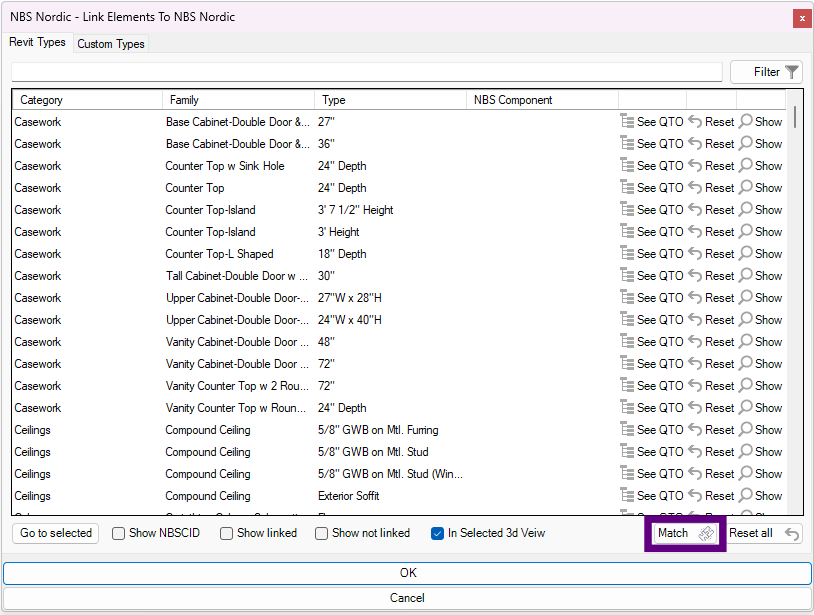
Task: Close the NBS Nordic dialog
Action: click(802, 18)
